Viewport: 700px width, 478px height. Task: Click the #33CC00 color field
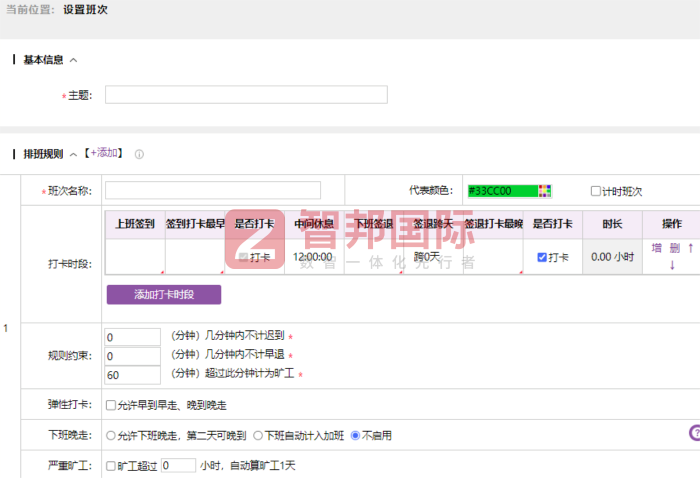click(x=500, y=190)
